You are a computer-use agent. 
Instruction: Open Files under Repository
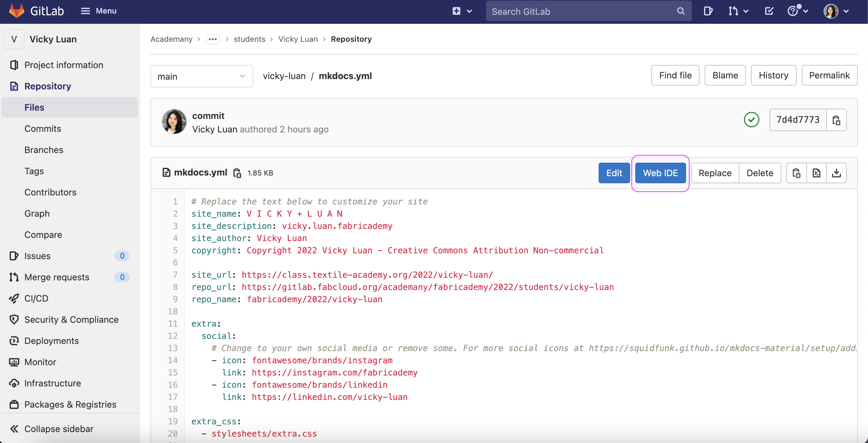tap(69, 107)
